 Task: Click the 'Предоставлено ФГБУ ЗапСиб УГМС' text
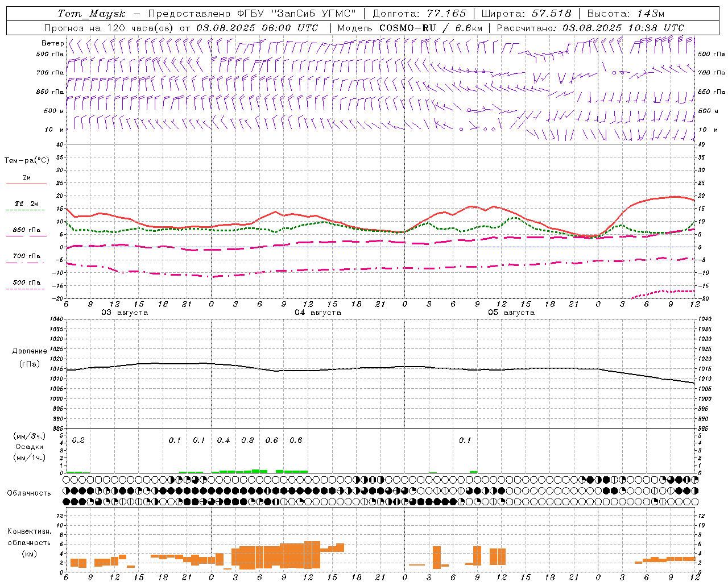pyautogui.click(x=252, y=14)
